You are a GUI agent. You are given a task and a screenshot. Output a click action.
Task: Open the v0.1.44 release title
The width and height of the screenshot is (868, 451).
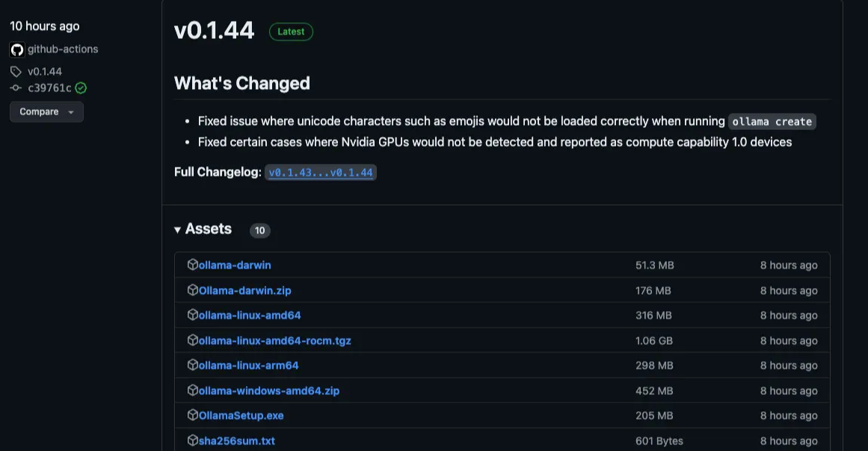[214, 31]
